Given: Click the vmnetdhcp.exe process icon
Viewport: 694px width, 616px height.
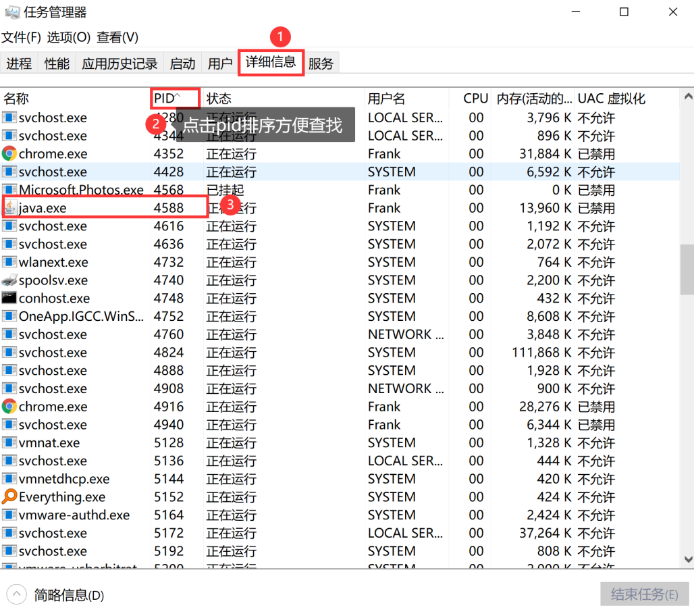Looking at the screenshot, I should (9, 479).
